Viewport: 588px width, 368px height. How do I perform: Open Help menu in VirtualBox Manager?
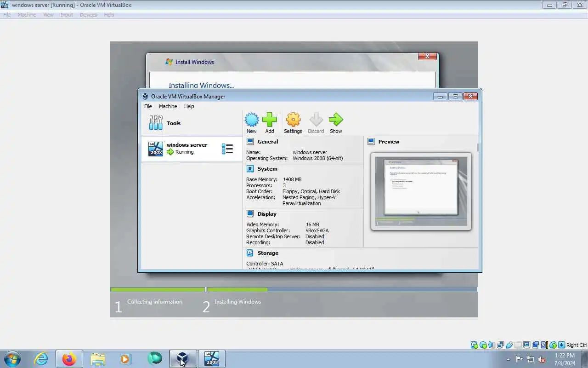(189, 106)
